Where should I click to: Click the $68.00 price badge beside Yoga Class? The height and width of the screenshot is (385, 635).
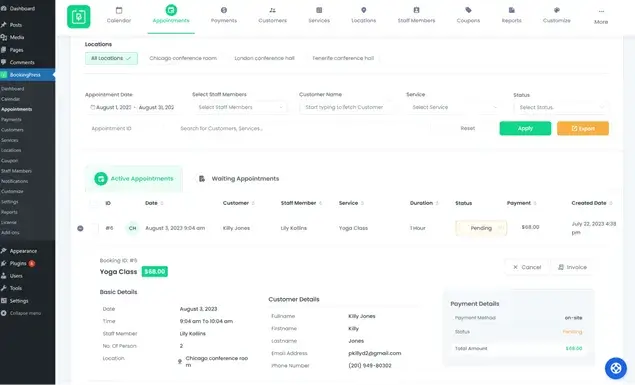coord(155,272)
